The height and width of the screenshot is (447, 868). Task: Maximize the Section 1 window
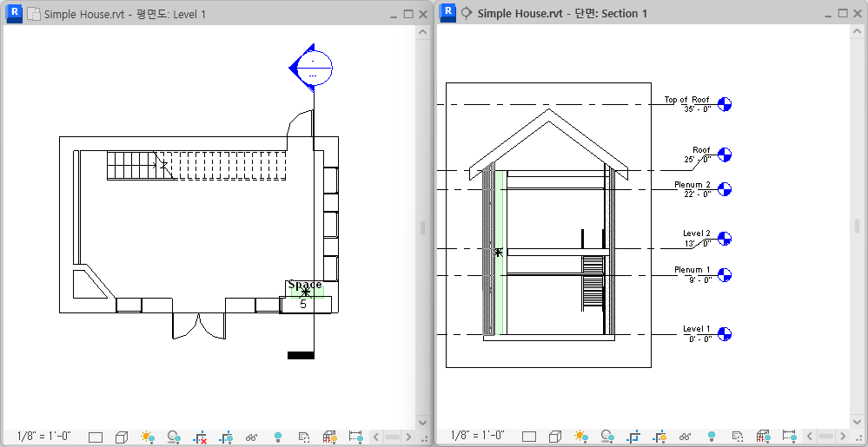pos(843,14)
